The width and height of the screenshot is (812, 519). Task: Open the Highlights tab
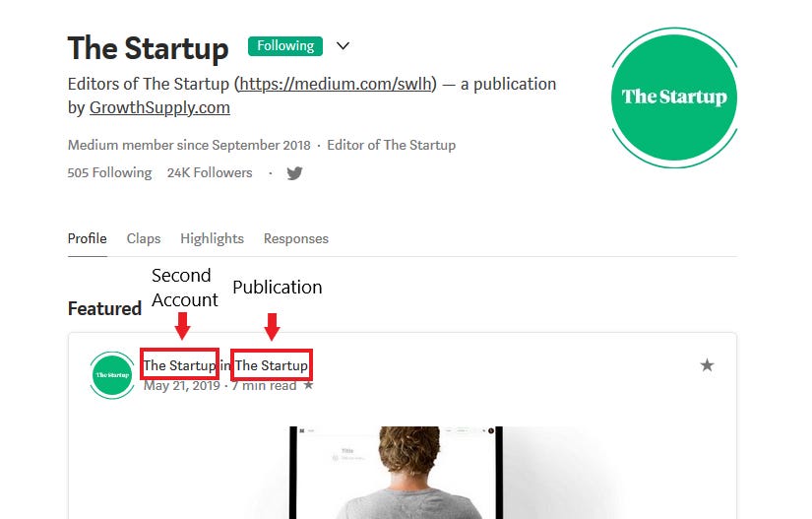[212, 238]
